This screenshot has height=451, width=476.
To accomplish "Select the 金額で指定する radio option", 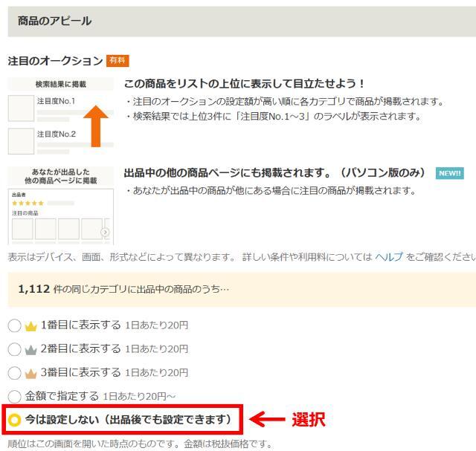I will click(x=14, y=397).
